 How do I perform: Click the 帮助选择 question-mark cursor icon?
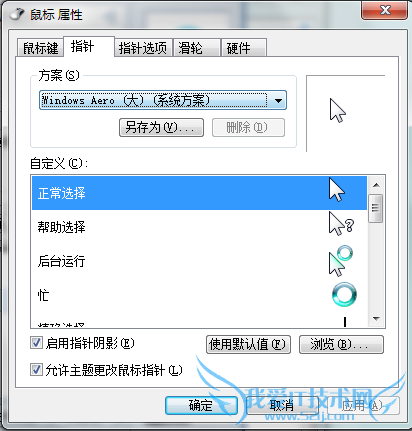pos(341,224)
